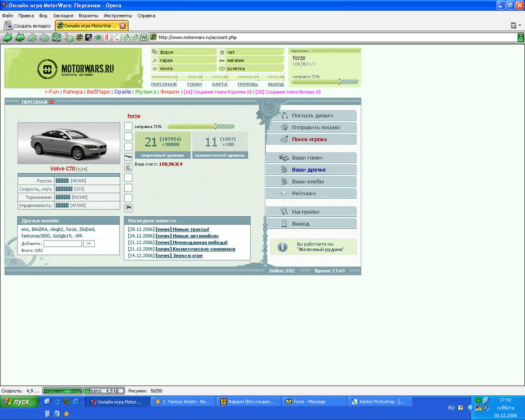Click the blue info icon near Железный рудник
Screen dimensions: 525x420
[282, 247]
